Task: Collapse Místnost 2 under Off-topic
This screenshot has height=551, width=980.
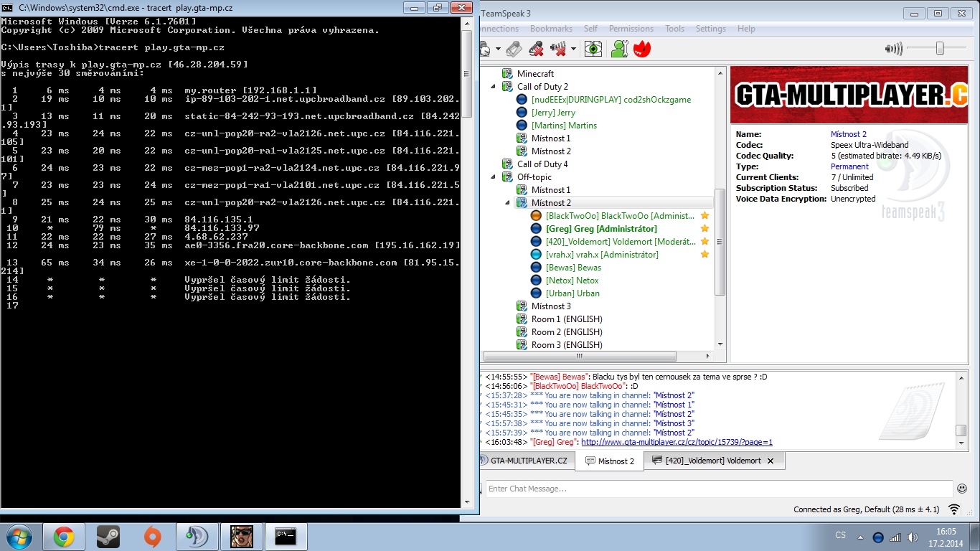Action: click(507, 203)
